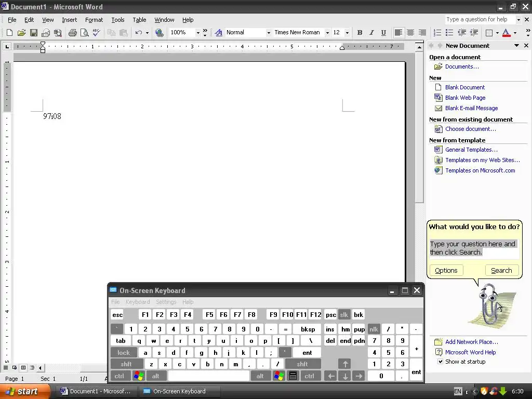Screen dimensions: 532x399
Task: Open the Font Color dropdown arrow
Action: (x=515, y=33)
